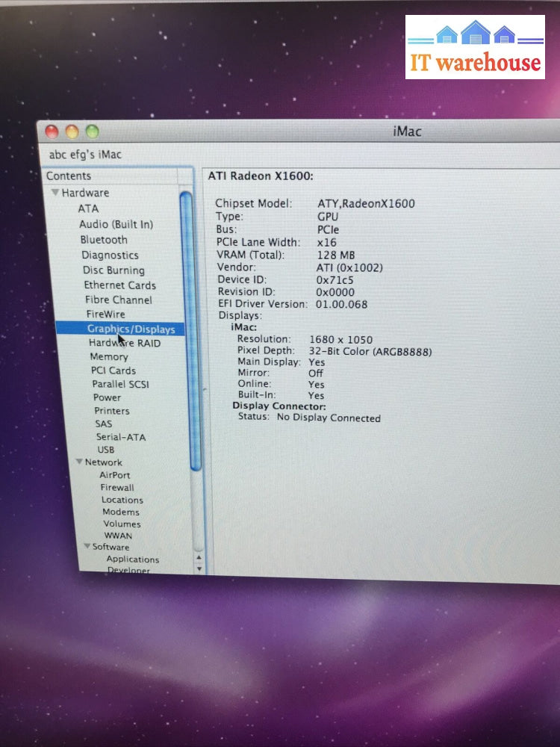This screenshot has height=747, width=560.
Task: Collapse the Software section triangle
Action: pos(87,548)
